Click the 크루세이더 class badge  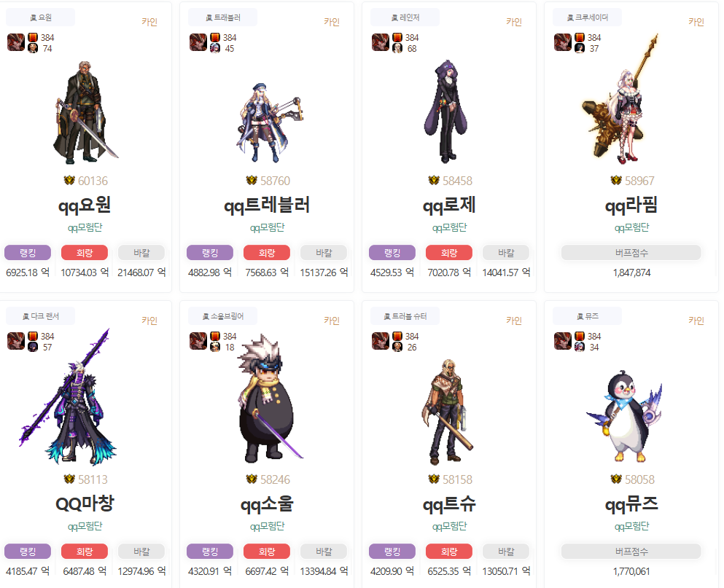point(588,17)
